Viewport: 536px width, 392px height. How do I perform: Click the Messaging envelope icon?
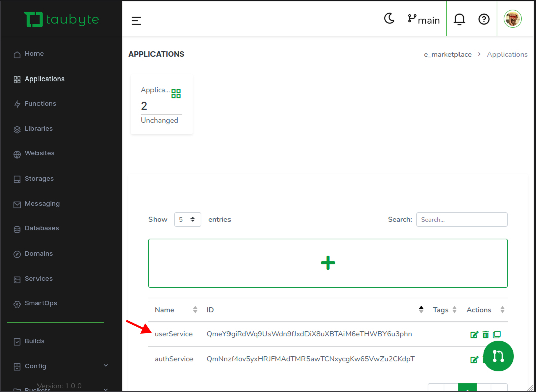(17, 205)
